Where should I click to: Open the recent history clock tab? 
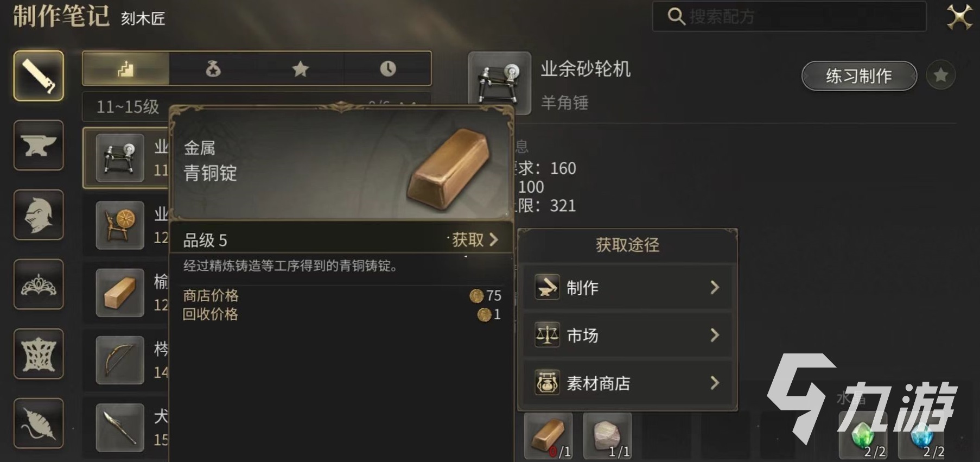coord(387,68)
